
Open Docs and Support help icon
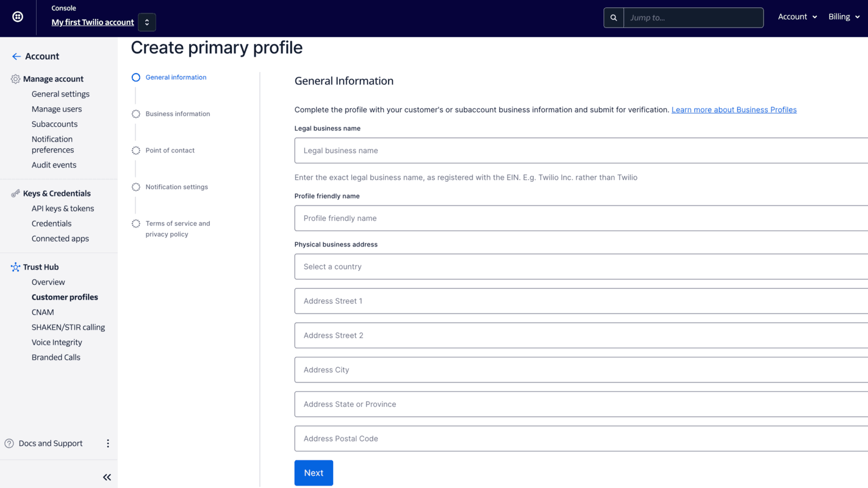pos(8,443)
